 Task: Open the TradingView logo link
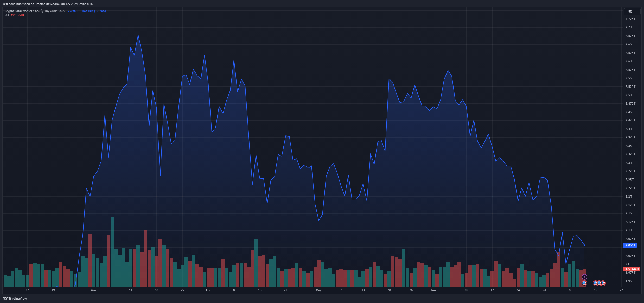click(15, 298)
